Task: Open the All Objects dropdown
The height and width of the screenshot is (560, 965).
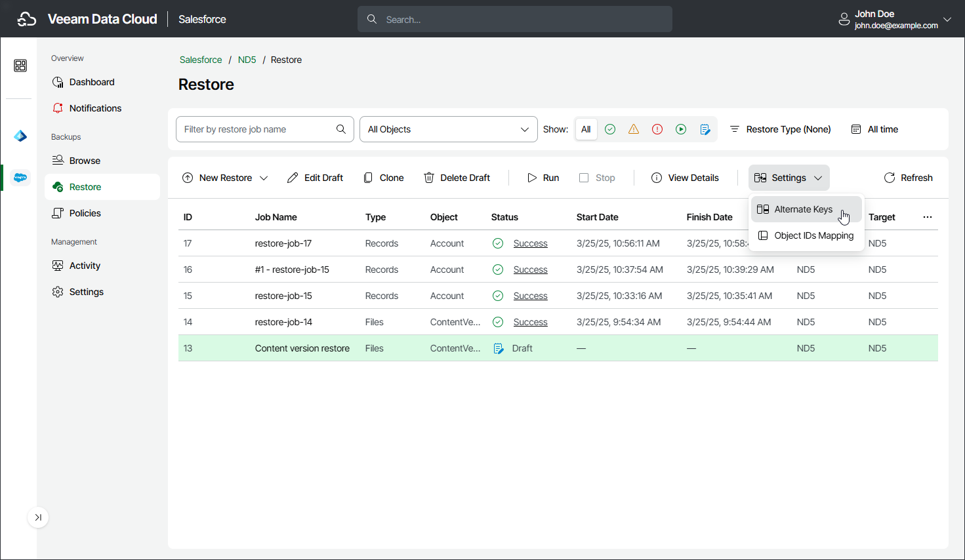Action: (449, 129)
